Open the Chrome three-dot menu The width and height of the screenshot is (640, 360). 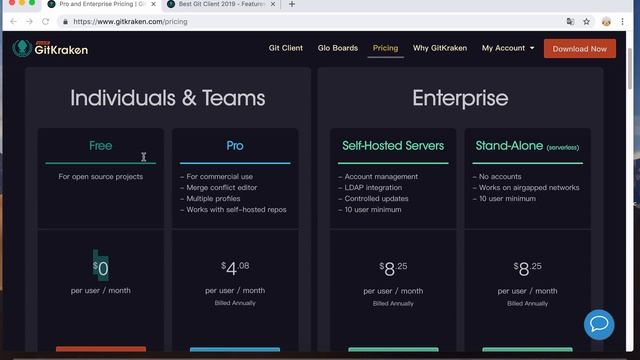click(x=622, y=22)
